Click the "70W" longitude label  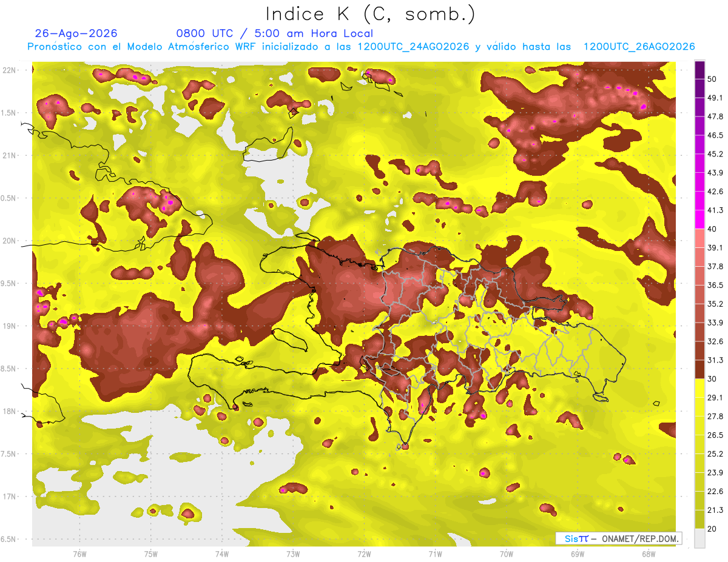pos(507,554)
